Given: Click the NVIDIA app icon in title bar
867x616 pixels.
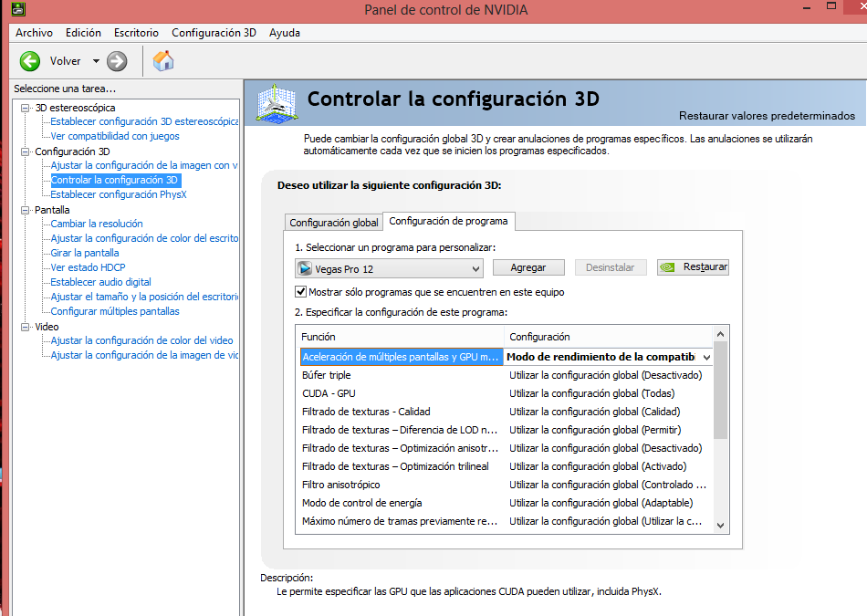Looking at the screenshot, I should (18, 9).
